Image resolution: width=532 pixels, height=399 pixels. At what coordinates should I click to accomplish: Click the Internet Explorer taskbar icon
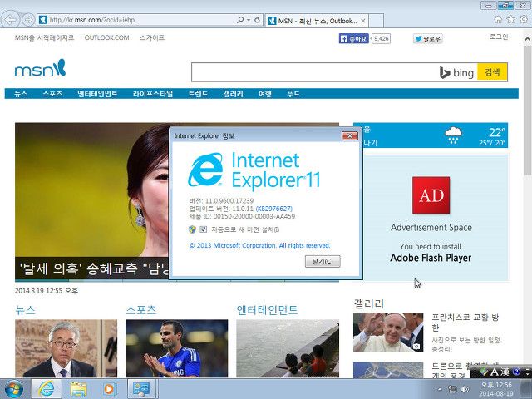pos(47,389)
